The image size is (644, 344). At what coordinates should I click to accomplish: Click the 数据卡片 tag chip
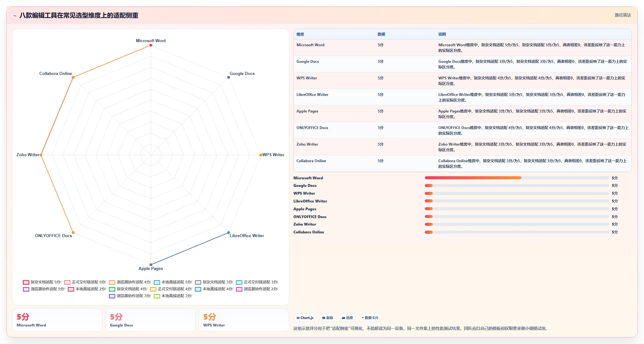point(370,318)
